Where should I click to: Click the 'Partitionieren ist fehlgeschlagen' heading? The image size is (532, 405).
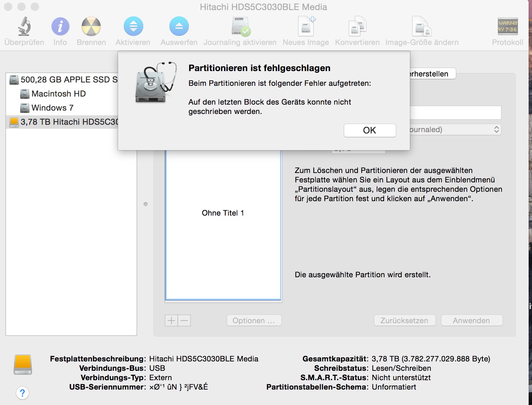[259, 68]
